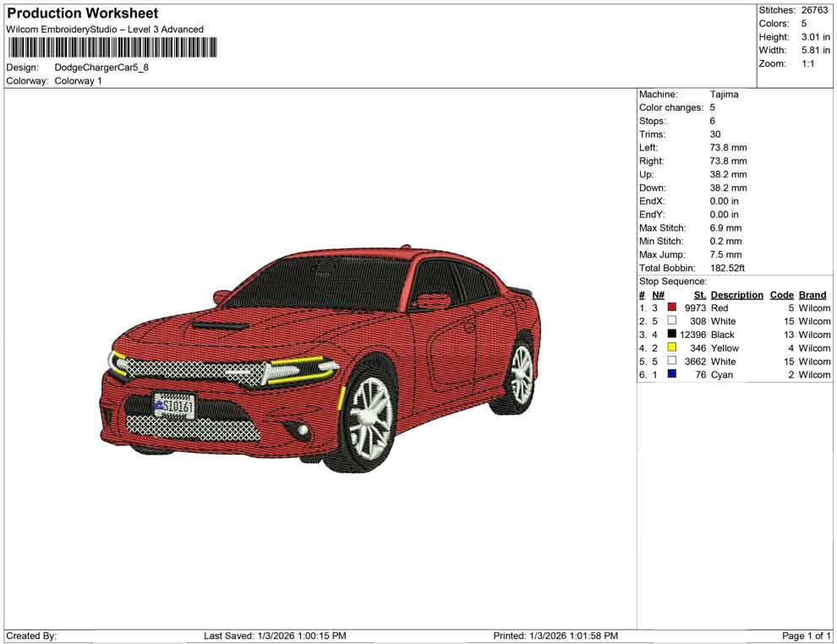Click the 'Yellow' description in row 4
The width and height of the screenshot is (837, 644).
(x=725, y=348)
